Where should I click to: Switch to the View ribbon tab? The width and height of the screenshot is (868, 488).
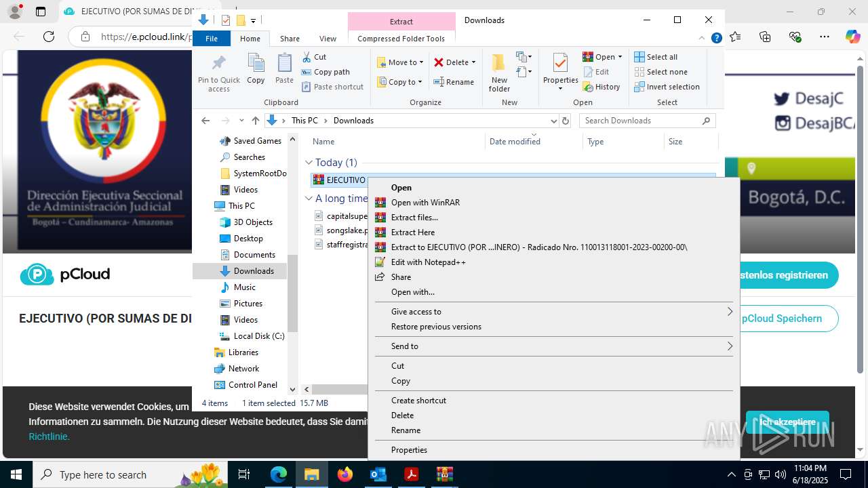coord(328,39)
